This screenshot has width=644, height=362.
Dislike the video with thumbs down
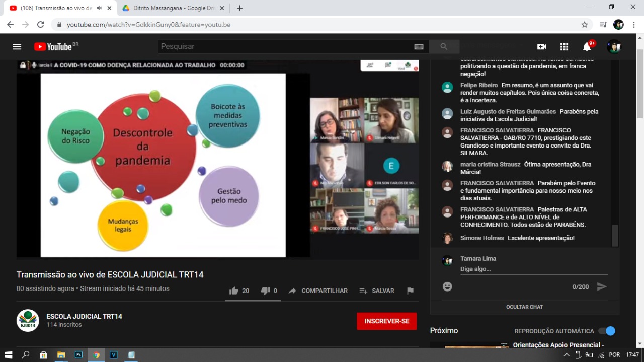265,291
